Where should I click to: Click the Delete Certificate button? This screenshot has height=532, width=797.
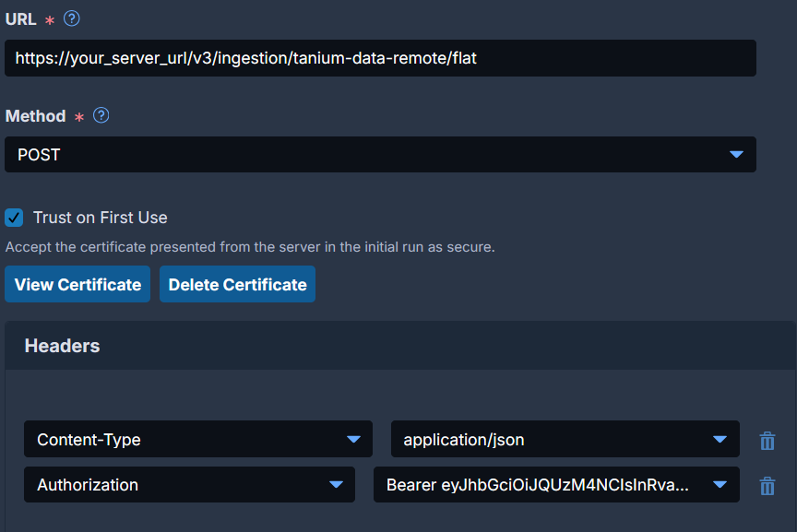point(237,284)
